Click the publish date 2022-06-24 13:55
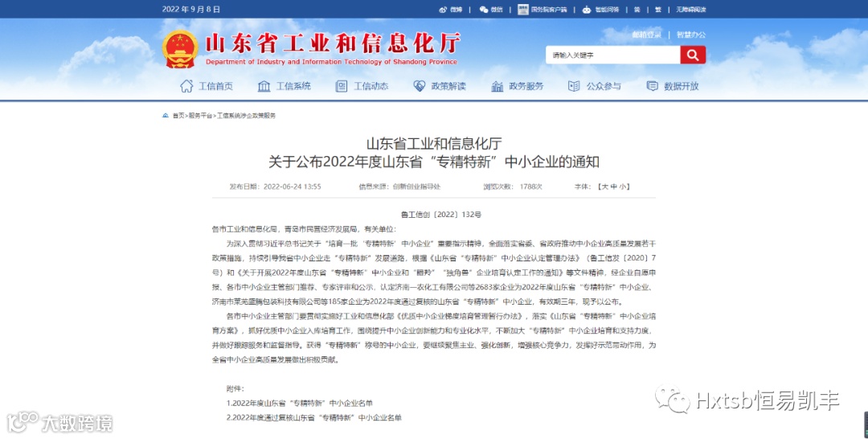This screenshot has width=868, height=439. pyautogui.click(x=293, y=187)
